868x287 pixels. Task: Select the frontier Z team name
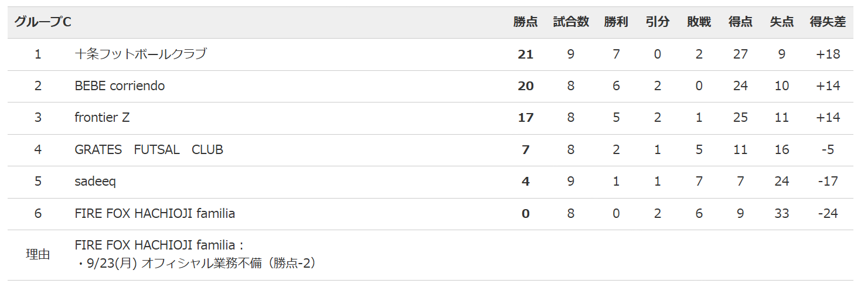103,118
